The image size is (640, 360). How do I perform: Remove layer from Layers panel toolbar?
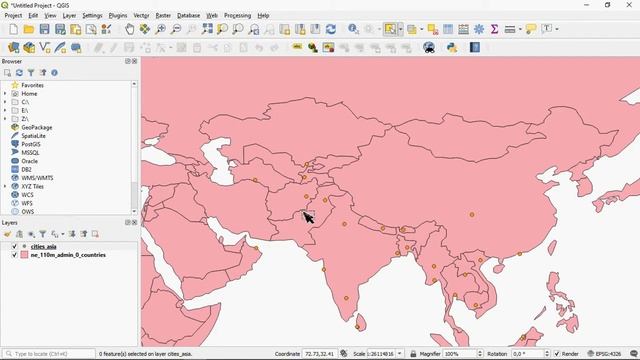click(x=95, y=234)
